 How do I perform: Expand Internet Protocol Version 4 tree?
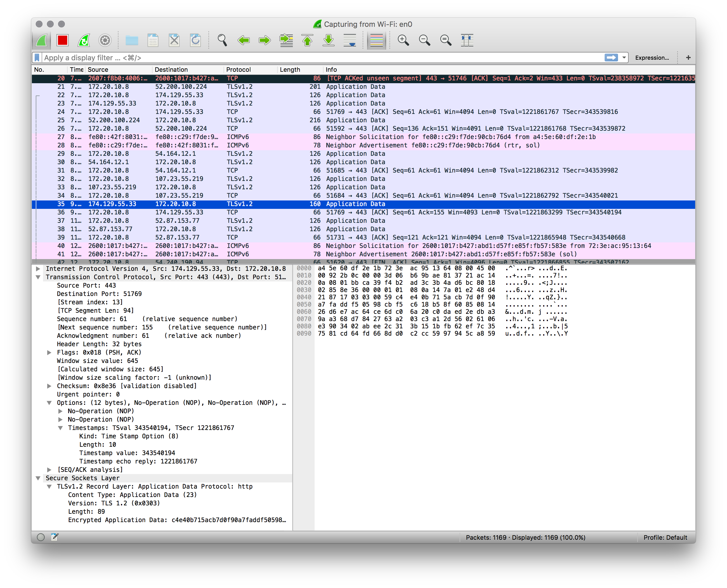tap(38, 269)
